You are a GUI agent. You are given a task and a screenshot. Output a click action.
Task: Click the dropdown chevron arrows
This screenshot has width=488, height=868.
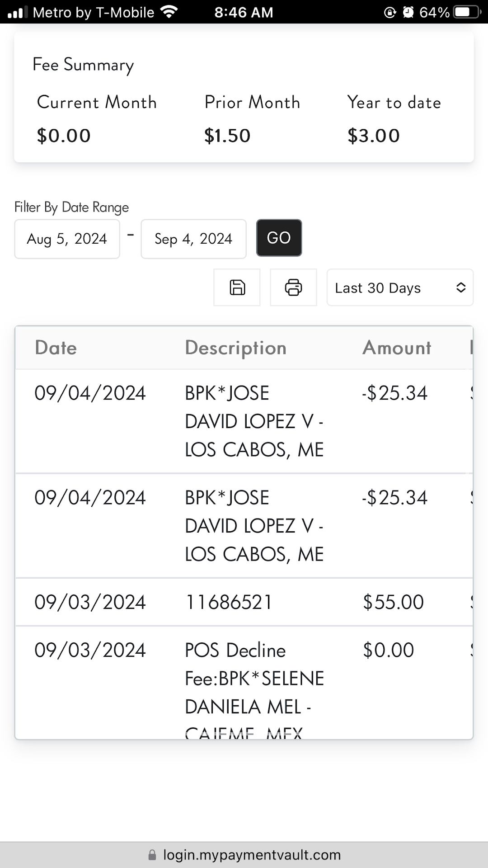[x=461, y=288]
